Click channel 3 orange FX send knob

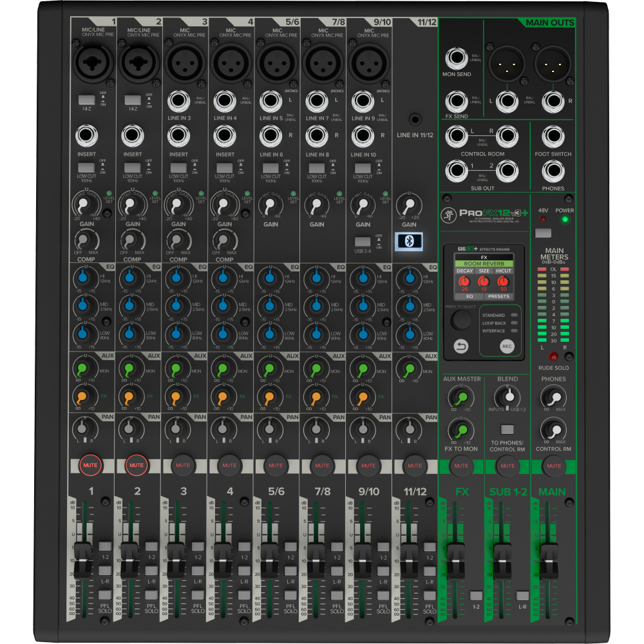(x=176, y=397)
